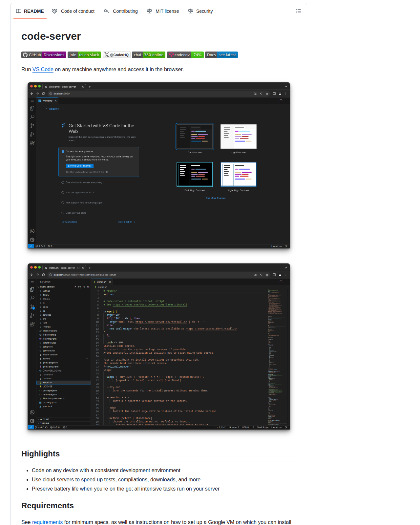Screen dimensions: 420x525
Task: Click the X @CoderHQ badge
Action: pyautogui.click(x=116, y=55)
